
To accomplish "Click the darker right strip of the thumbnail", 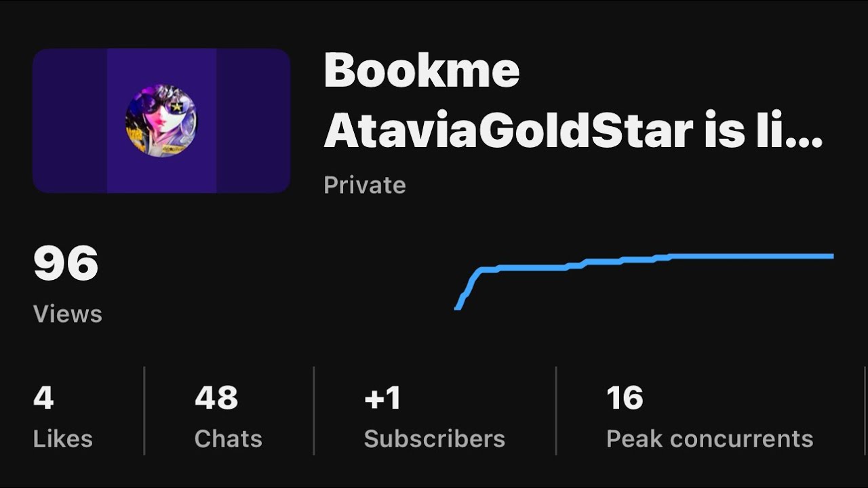I will tap(253, 121).
